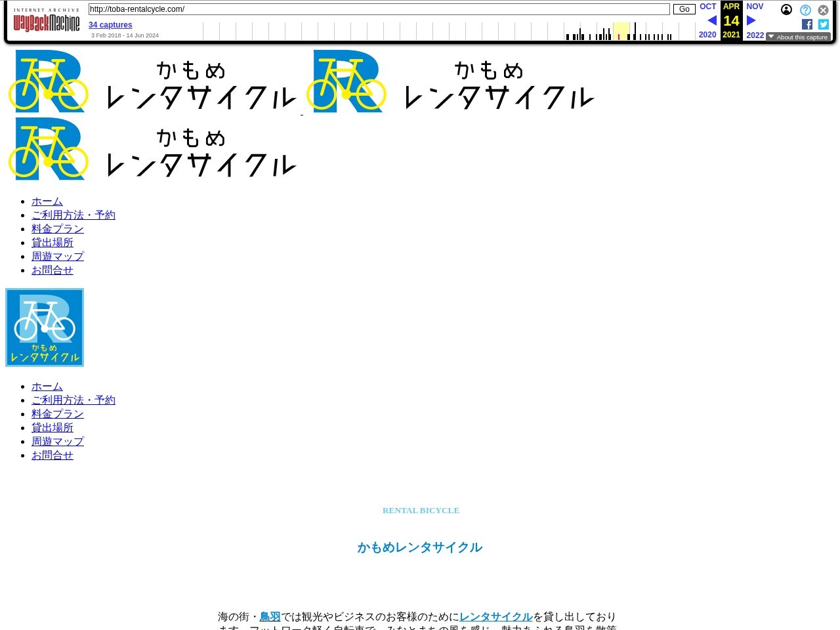Go to next capture with right arrow
This screenshot has width=840, height=630.
(x=751, y=20)
